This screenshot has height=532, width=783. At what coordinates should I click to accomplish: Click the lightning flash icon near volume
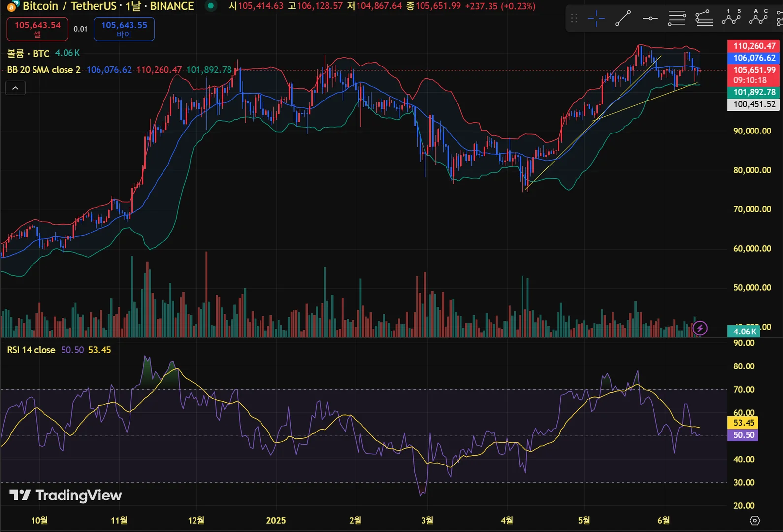pos(700,328)
